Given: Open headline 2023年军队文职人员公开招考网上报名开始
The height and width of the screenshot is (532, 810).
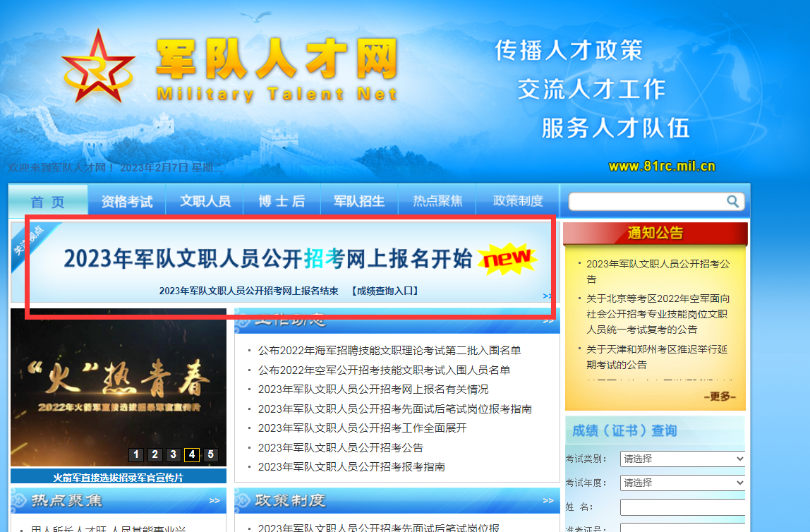Looking at the screenshot, I should tap(267, 258).
